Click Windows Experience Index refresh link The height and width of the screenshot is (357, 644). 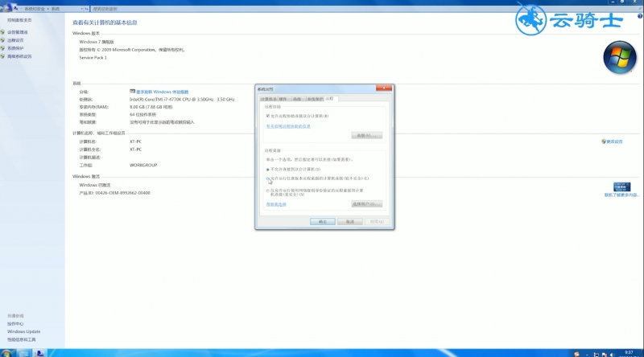point(163,92)
